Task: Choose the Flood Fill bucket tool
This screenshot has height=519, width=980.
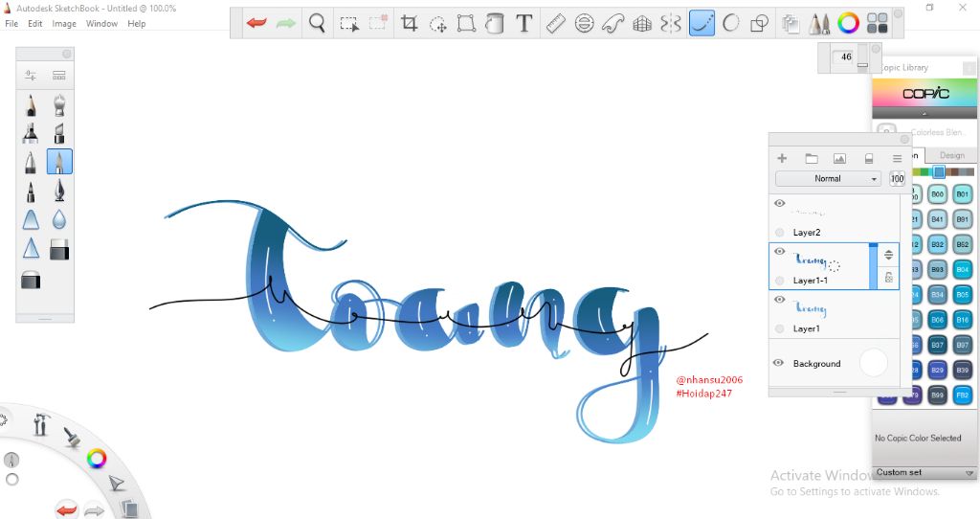Action: (x=495, y=24)
